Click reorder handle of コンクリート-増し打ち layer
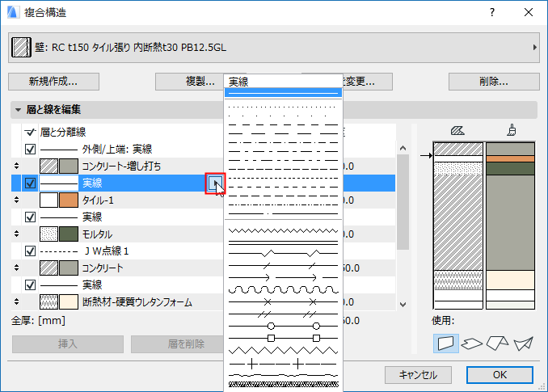548x392 pixels. pyautogui.click(x=16, y=166)
